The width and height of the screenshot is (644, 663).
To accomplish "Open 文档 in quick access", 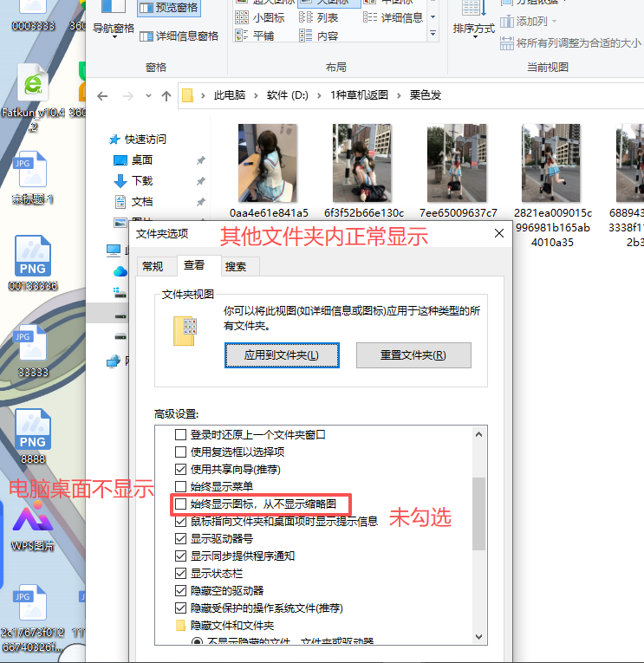I will click(142, 202).
